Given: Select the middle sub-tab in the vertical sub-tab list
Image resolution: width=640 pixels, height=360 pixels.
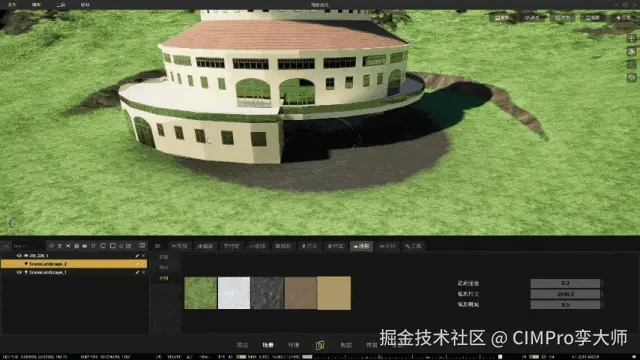Looking at the screenshot, I should click(164, 267).
